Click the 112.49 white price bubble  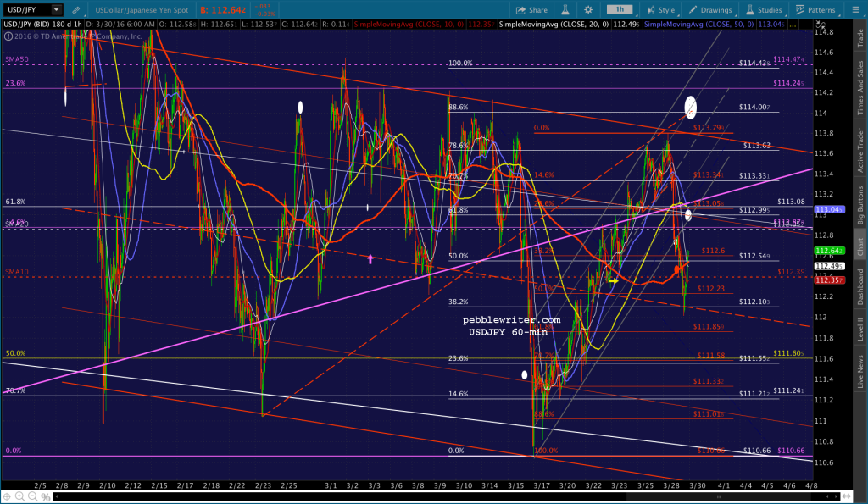(x=829, y=266)
